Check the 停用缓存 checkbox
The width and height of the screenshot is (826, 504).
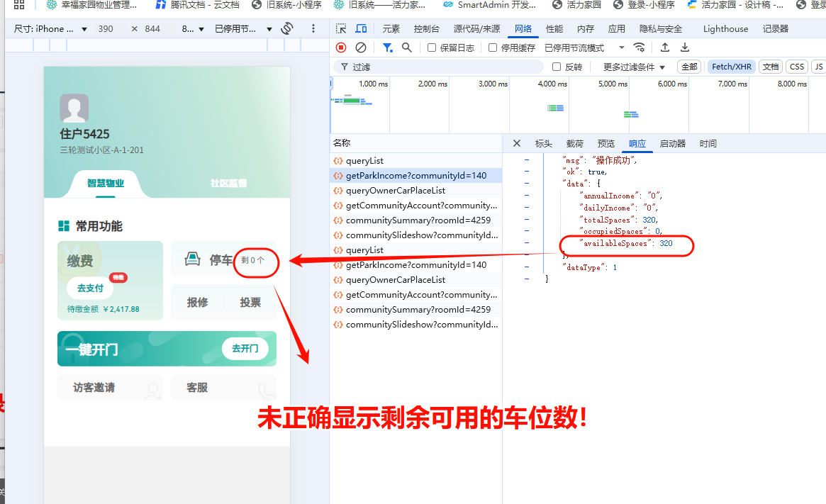coord(493,48)
